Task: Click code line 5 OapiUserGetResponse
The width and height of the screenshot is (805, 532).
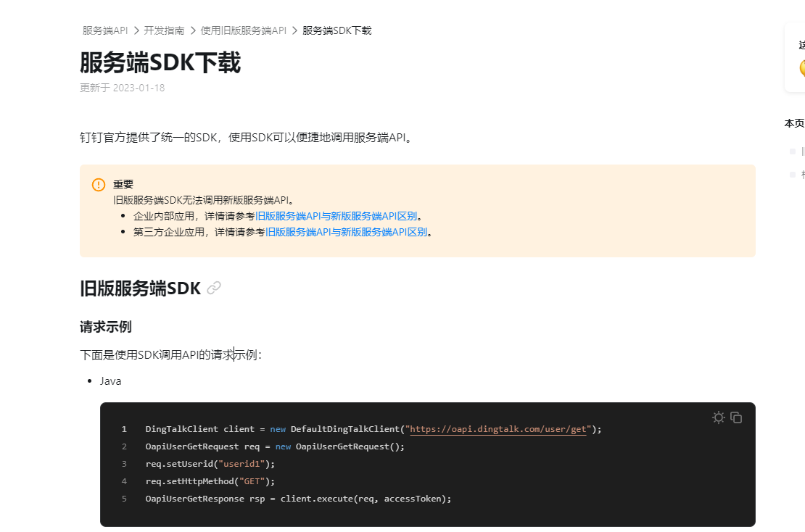Action: 298,499
